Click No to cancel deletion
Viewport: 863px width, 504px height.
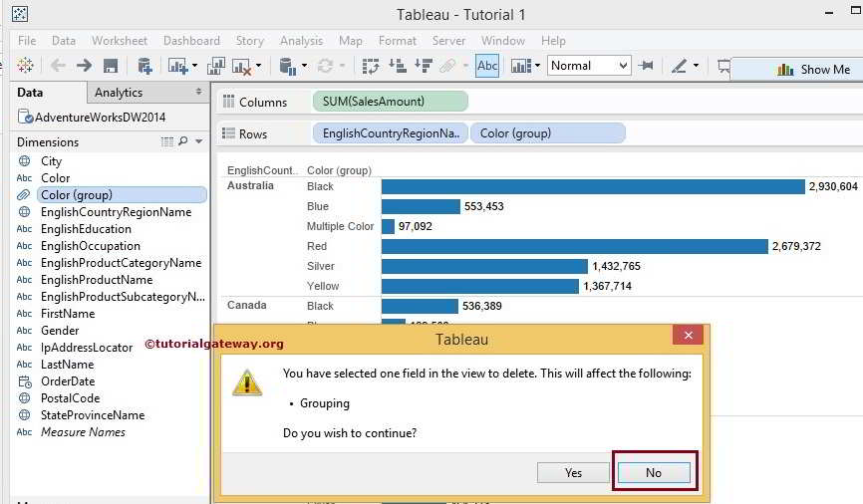pyautogui.click(x=654, y=473)
